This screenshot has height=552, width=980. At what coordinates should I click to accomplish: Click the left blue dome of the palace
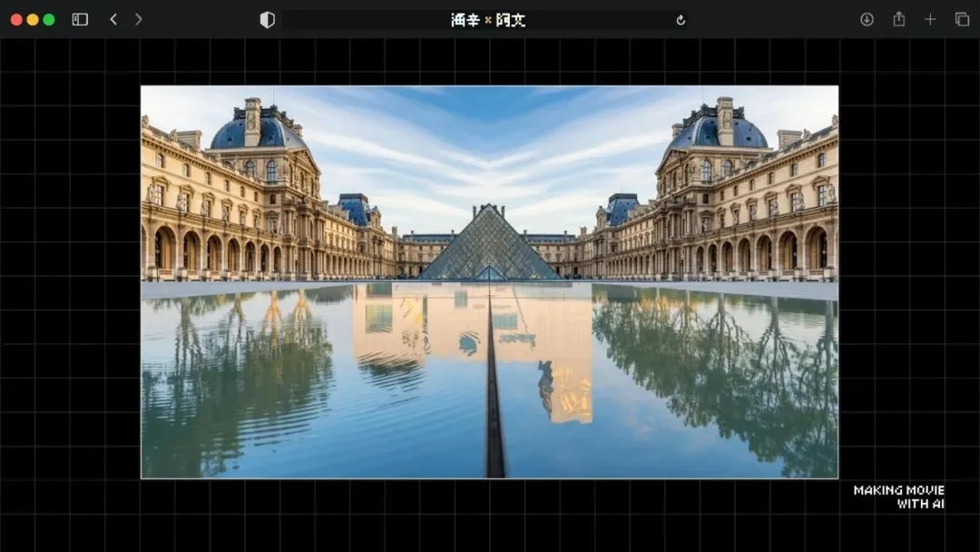pos(258,132)
